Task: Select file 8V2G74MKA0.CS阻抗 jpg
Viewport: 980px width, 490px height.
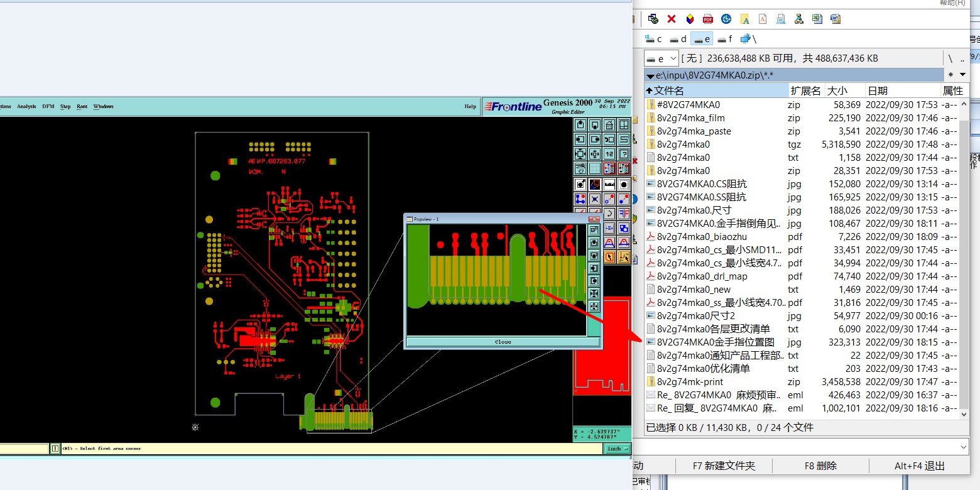Action: [x=802, y=183]
